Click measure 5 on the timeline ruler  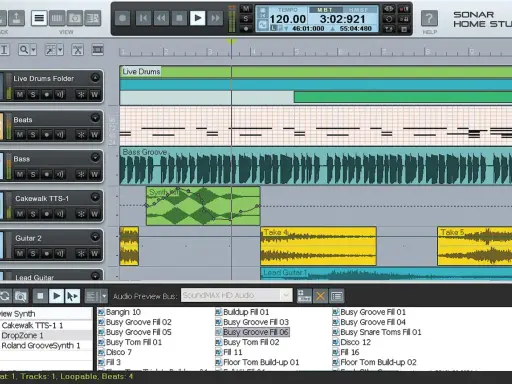(x=296, y=52)
